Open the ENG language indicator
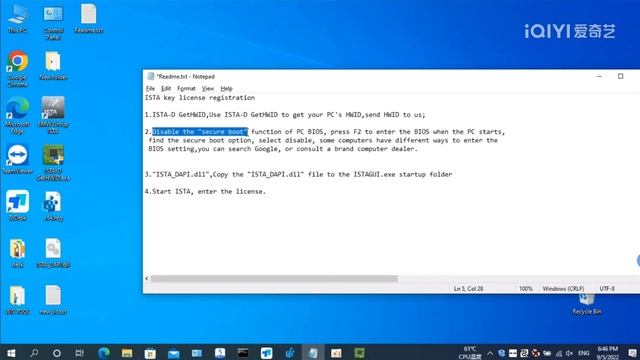Viewport: 640px width, 360px height. click(584, 353)
